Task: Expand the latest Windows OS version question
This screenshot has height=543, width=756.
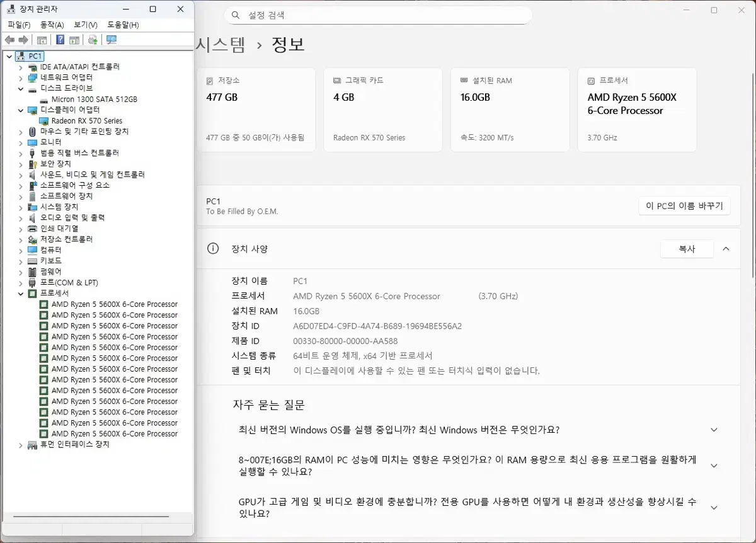Action: [x=714, y=430]
